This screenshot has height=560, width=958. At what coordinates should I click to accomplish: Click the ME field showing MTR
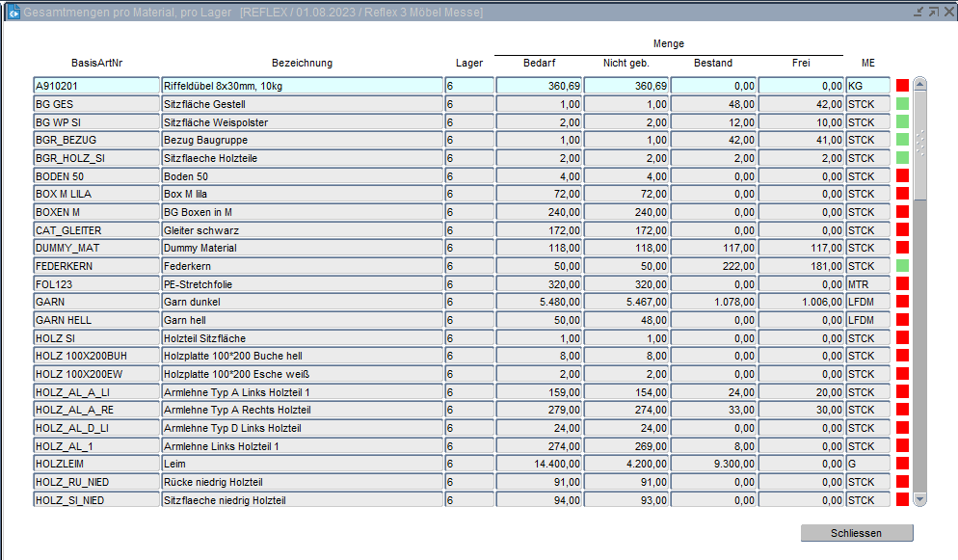point(867,284)
